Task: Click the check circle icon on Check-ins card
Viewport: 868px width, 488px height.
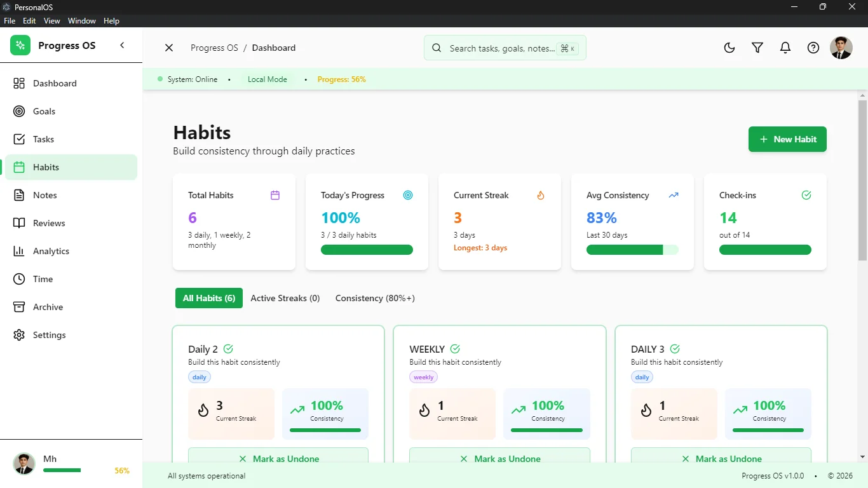Action: (806, 195)
